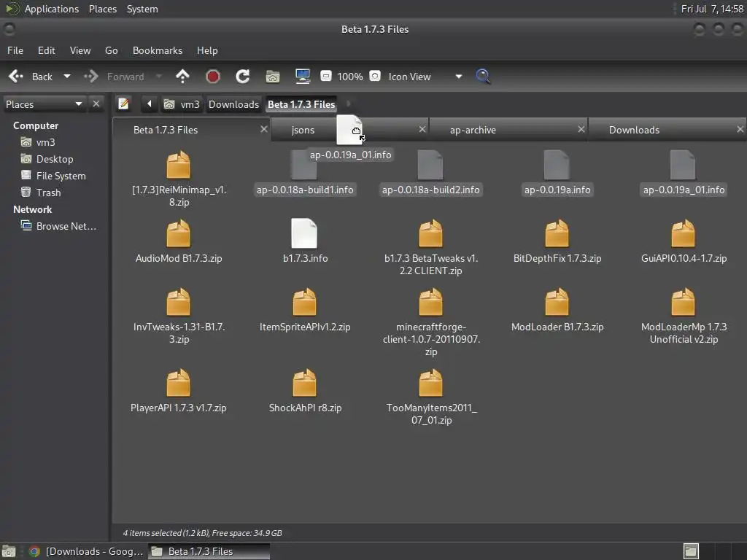Viewport: 747px width, 560px height.
Task: Click the show desktop taskbar icon
Action: [9, 551]
